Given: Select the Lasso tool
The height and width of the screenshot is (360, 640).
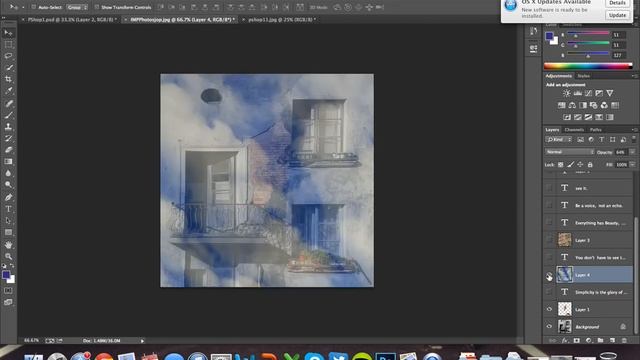Looking at the screenshot, I should point(8,56).
